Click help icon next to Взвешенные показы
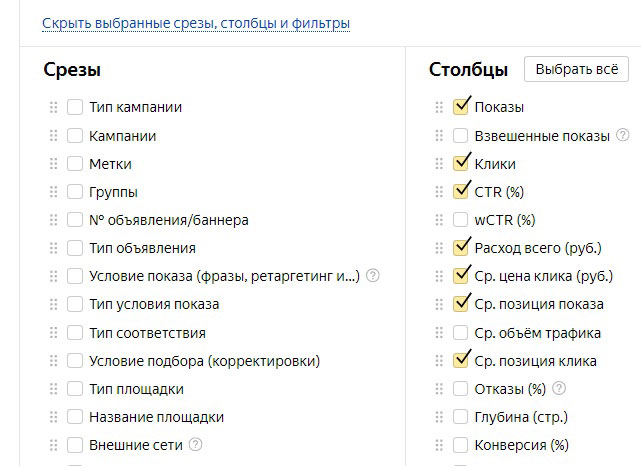Image resolution: width=641 pixels, height=466 pixels. [x=623, y=135]
